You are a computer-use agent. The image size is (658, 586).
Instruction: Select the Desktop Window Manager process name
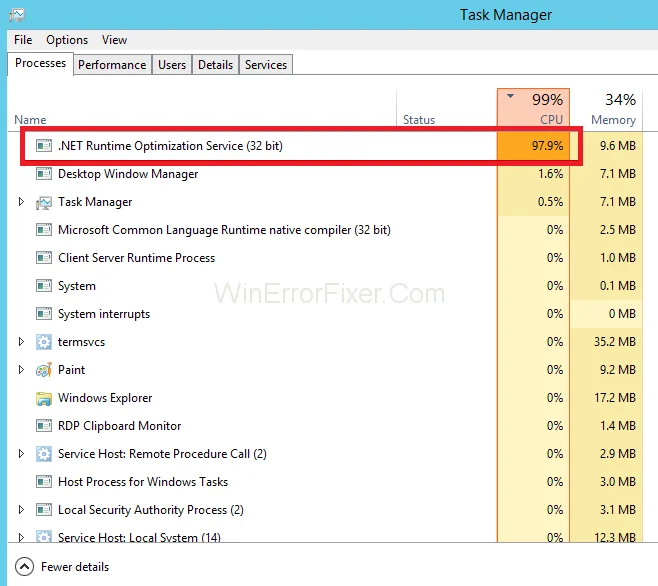[x=128, y=174]
